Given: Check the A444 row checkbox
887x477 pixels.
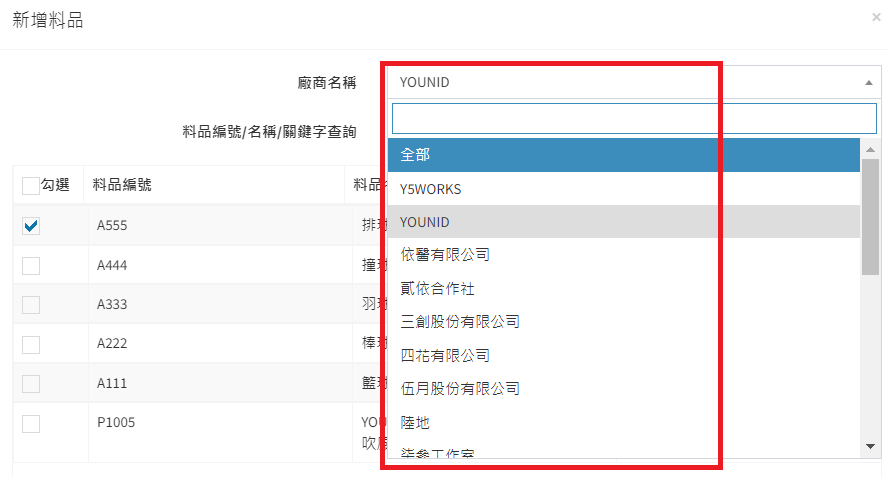Looking at the screenshot, I should 31,265.
